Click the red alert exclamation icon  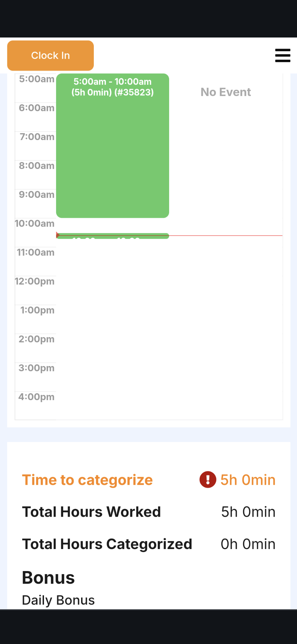[x=208, y=480]
